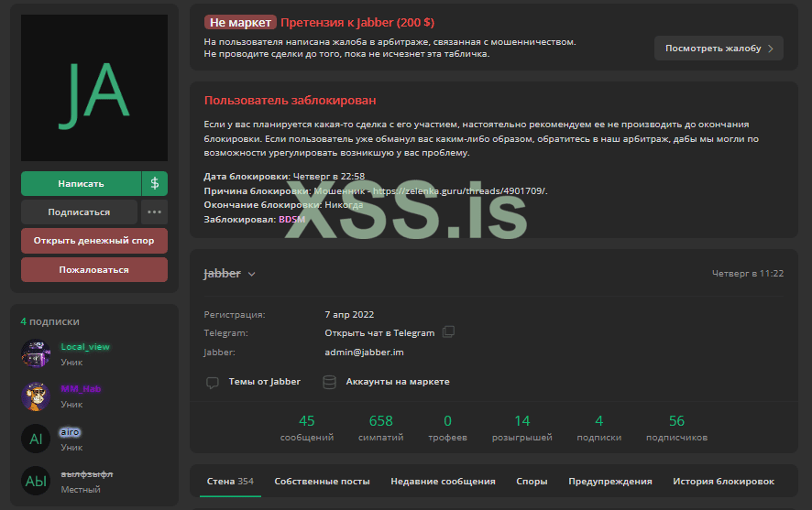The height and width of the screenshot is (510, 812).
Task: Click the Не маркет badge
Action: click(x=240, y=22)
